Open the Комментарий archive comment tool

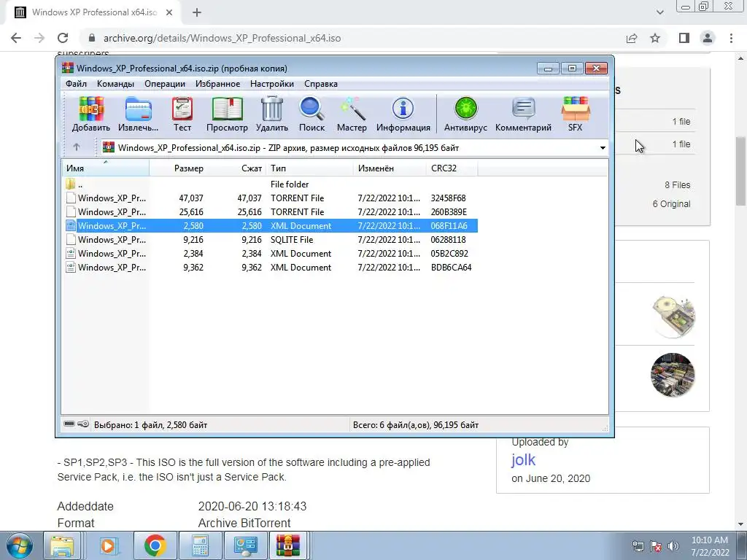click(x=523, y=114)
